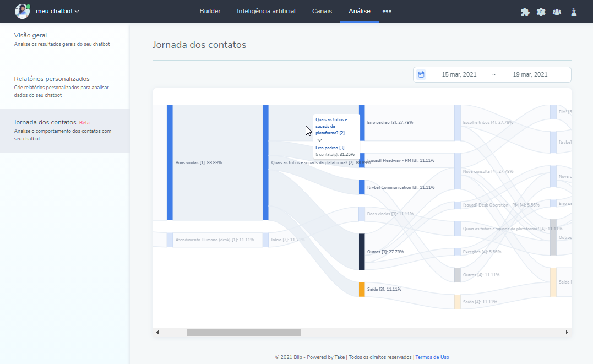Open the team members icon
The width and height of the screenshot is (593, 364).
click(557, 12)
